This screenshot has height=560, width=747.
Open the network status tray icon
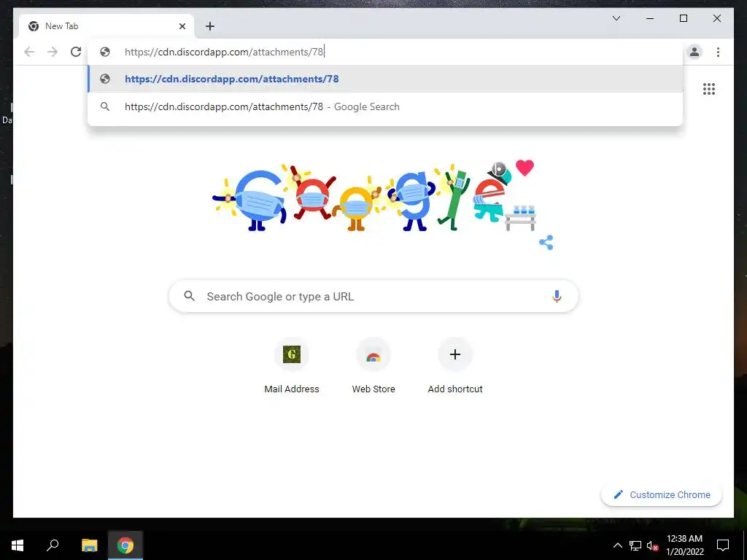coord(635,545)
